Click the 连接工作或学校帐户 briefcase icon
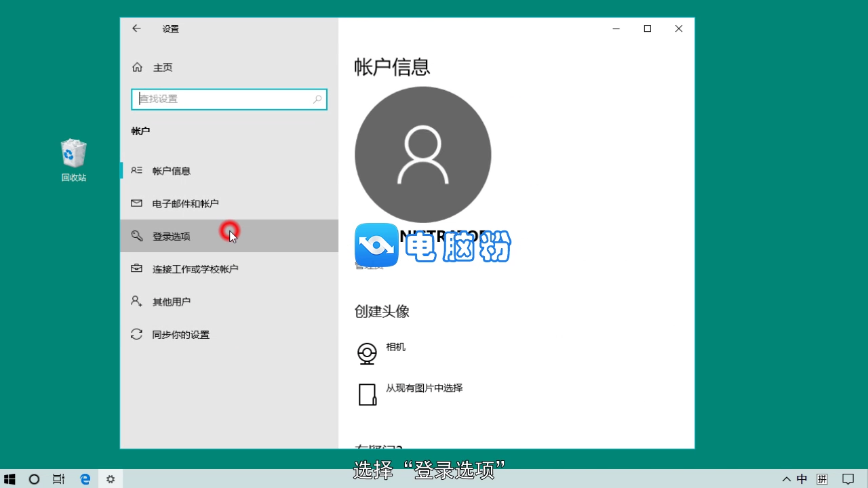 136,268
